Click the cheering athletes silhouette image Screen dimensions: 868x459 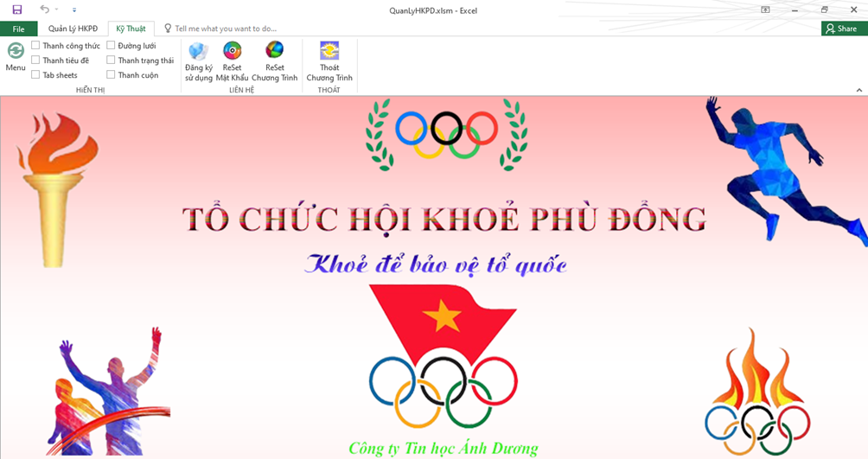108,391
